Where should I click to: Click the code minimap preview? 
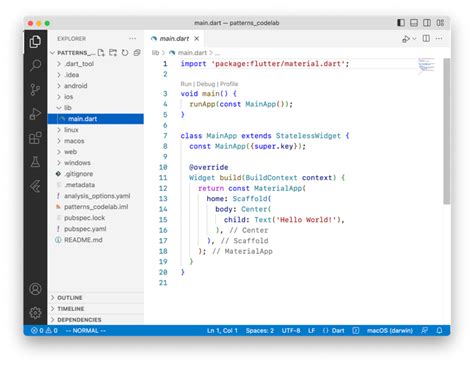coord(426,65)
